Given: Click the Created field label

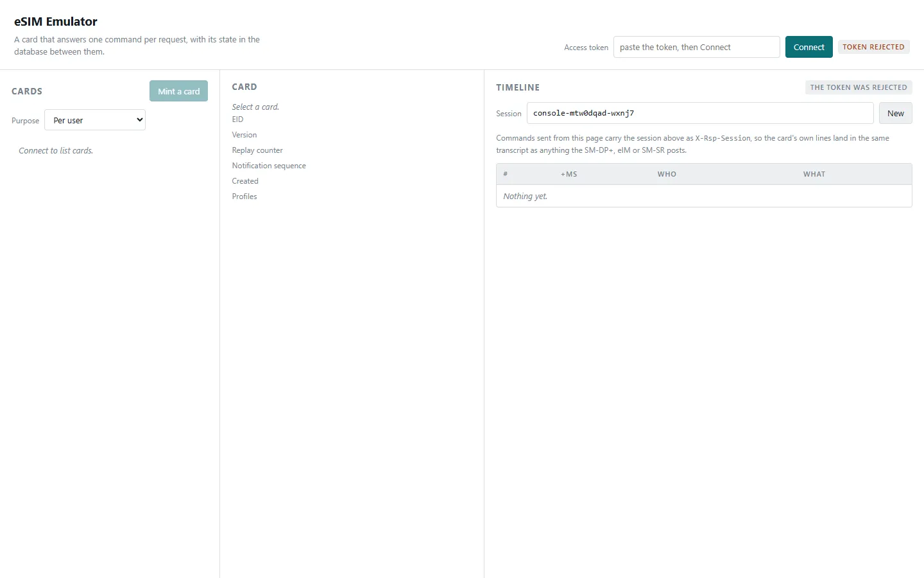Looking at the screenshot, I should pos(245,181).
